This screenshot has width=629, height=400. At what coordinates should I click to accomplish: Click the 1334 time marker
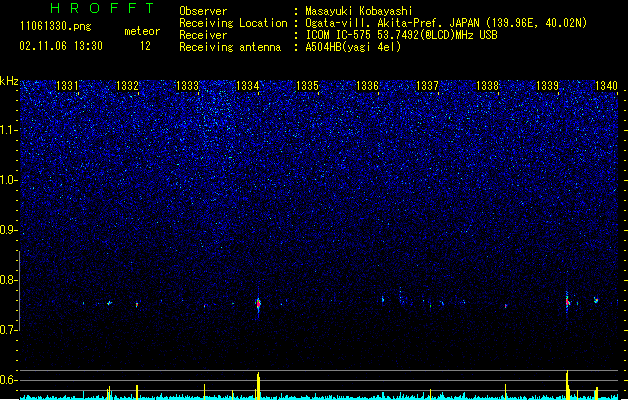pyautogui.click(x=248, y=86)
